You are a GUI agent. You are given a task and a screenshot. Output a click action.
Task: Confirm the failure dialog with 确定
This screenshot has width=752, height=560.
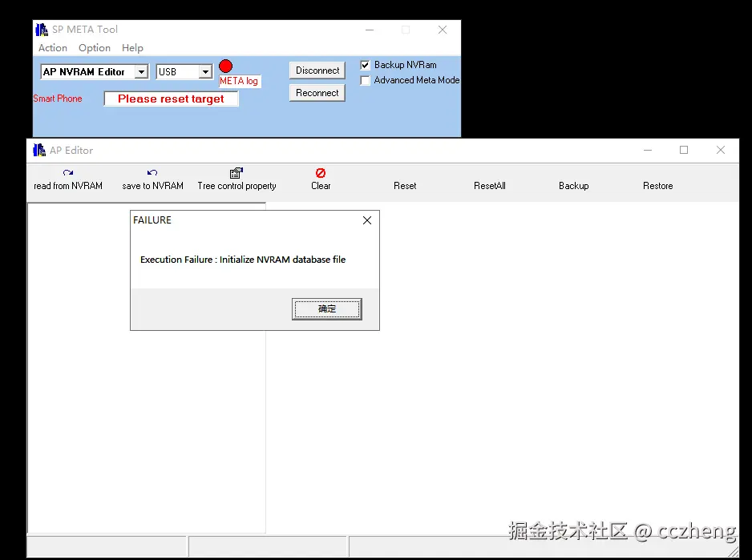pyautogui.click(x=327, y=308)
